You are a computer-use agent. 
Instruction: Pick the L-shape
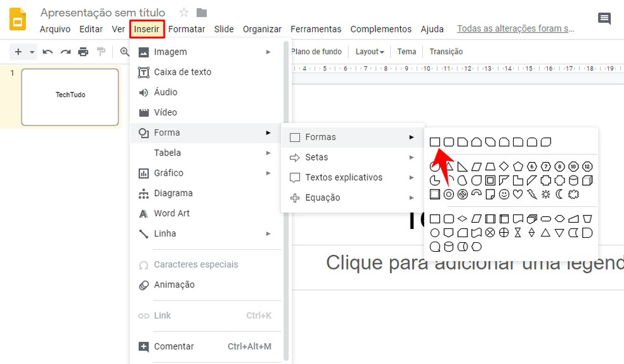click(517, 181)
